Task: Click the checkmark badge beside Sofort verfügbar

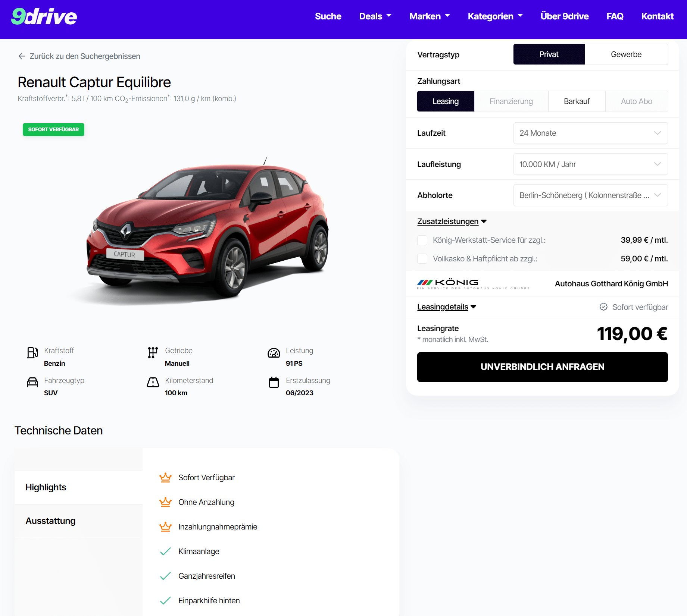Action: pyautogui.click(x=603, y=307)
